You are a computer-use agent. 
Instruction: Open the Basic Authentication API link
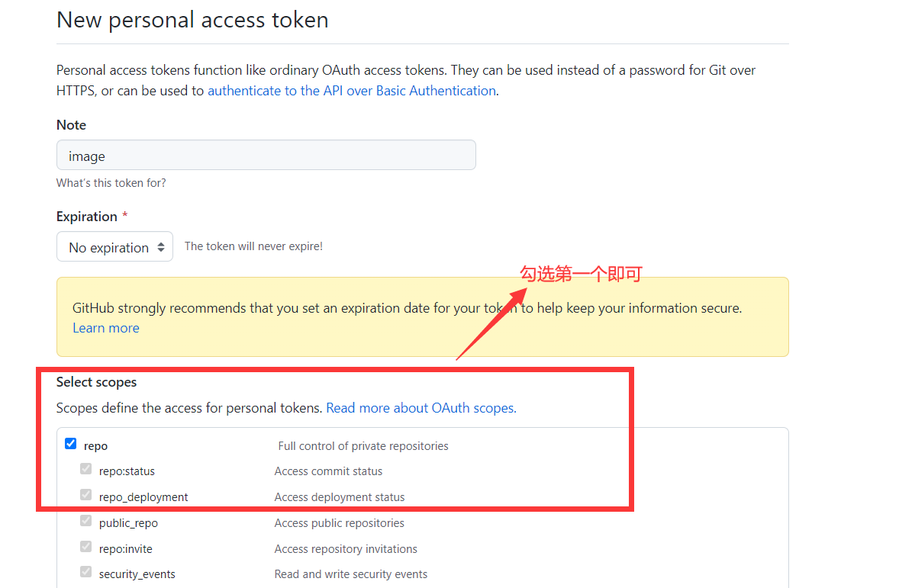coord(352,91)
